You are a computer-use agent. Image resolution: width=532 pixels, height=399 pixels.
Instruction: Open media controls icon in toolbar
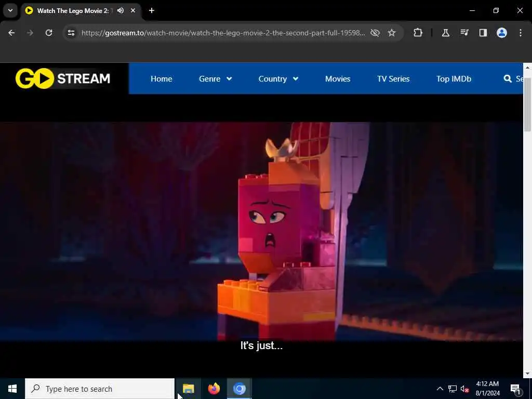click(x=464, y=33)
